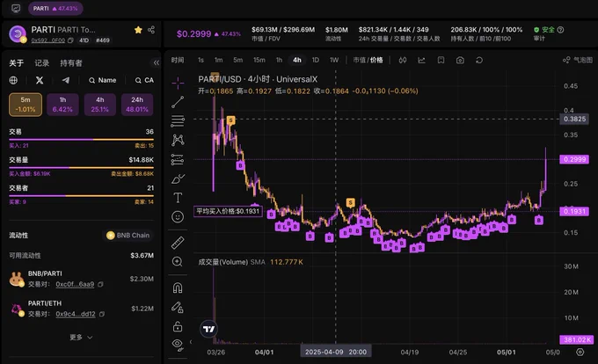Click the monitor icon at top left
The image size is (598, 364).
pos(16,9)
